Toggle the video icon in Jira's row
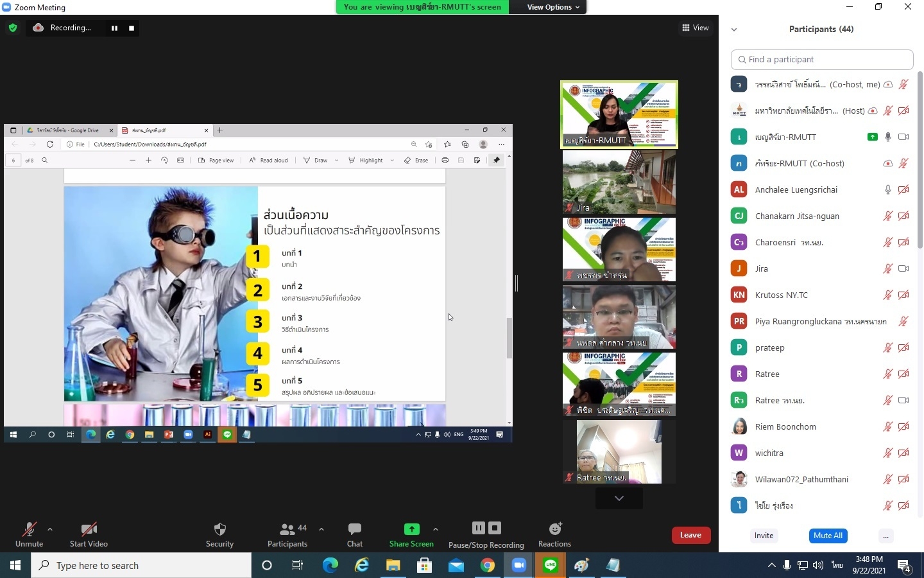The height and width of the screenshot is (578, 924). (x=903, y=268)
